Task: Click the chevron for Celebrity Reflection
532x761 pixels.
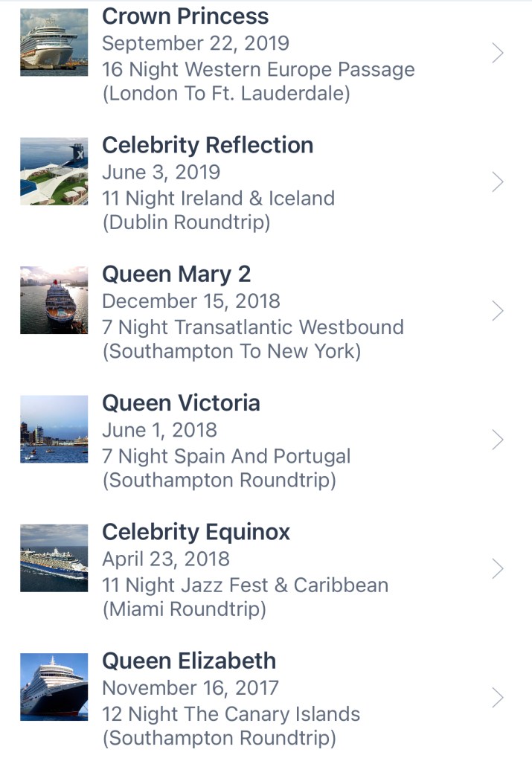Action: tap(498, 182)
